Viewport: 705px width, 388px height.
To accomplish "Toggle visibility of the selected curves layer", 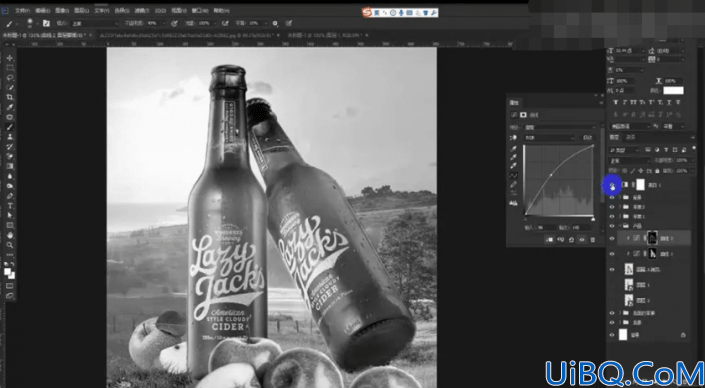I will pyautogui.click(x=611, y=238).
